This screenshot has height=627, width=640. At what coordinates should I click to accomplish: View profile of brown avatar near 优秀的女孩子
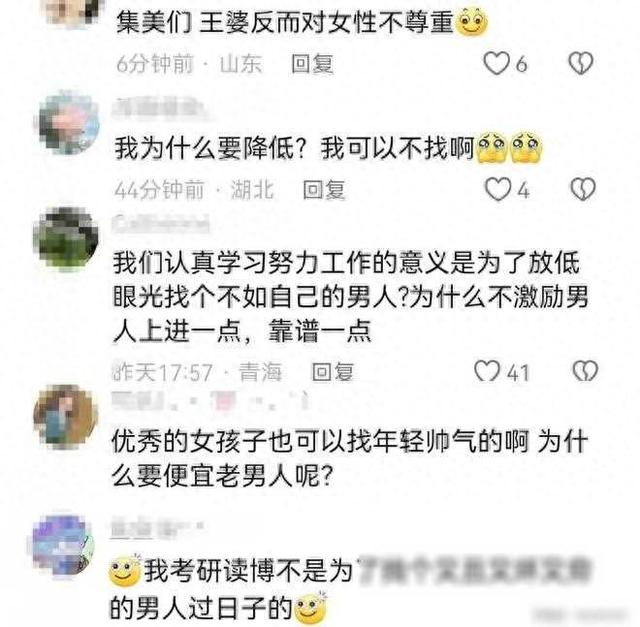66,416
